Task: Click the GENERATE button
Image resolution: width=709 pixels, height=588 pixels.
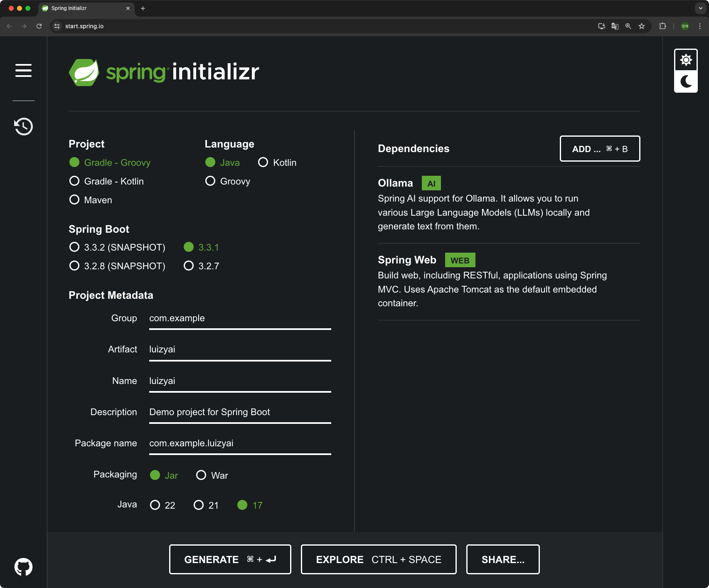Action: 230,559
